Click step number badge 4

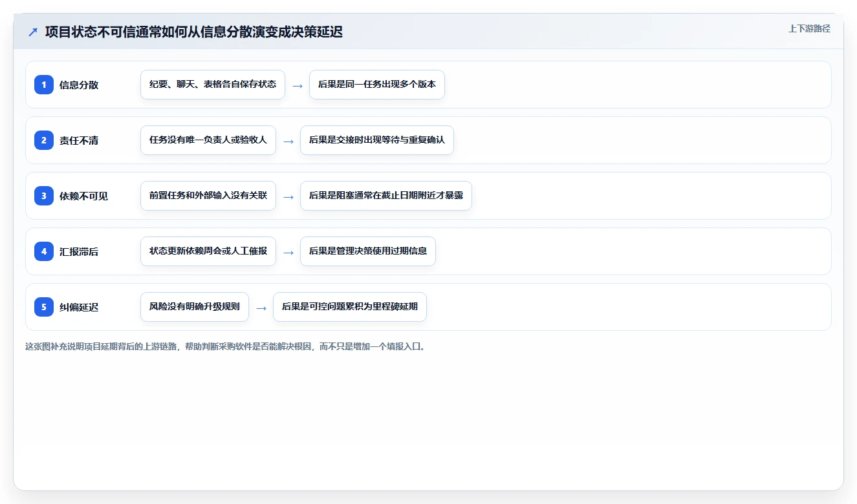[x=44, y=251]
